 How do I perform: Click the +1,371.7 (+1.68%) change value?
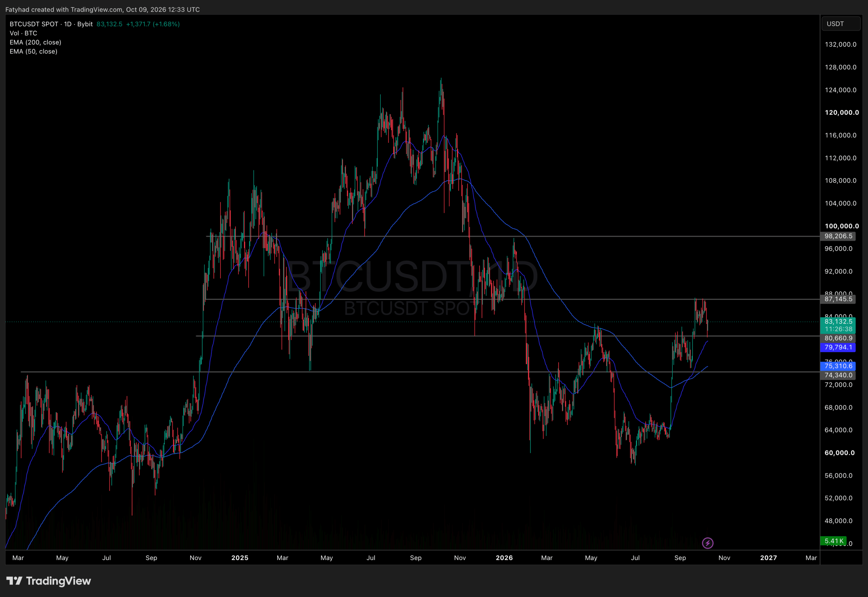pos(153,24)
